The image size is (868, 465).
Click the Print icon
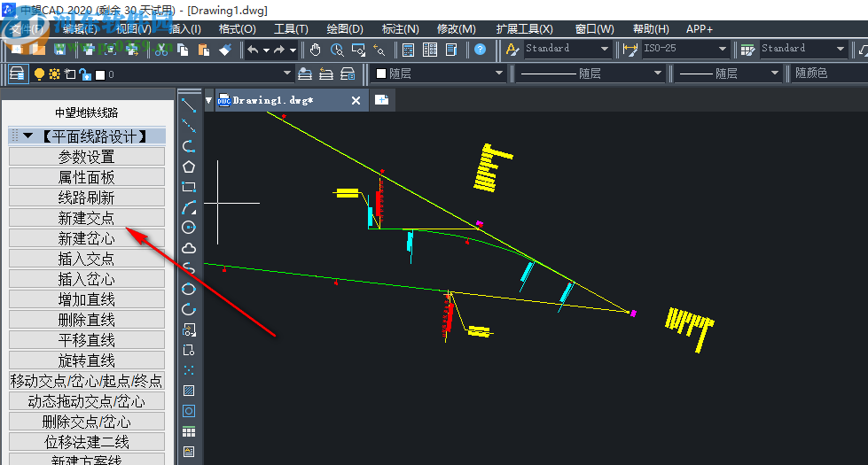(89, 50)
